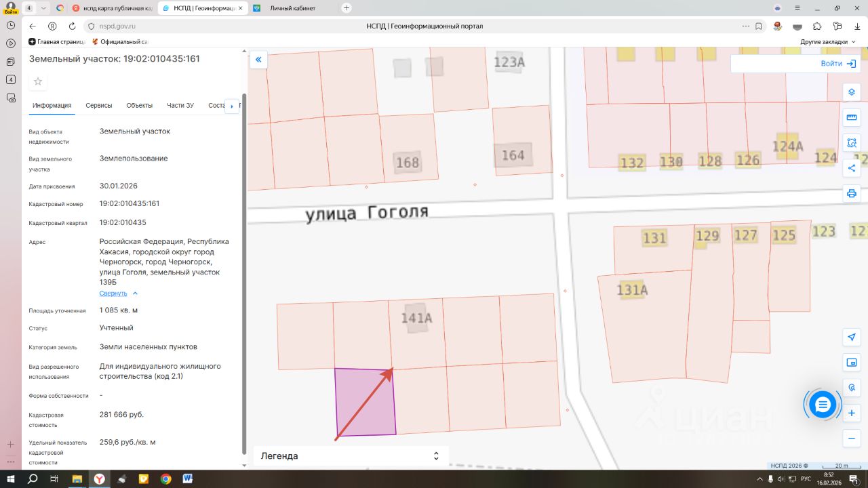The height and width of the screenshot is (488, 868).
Task: Open Chrome from the taskbar
Action: [x=165, y=479]
